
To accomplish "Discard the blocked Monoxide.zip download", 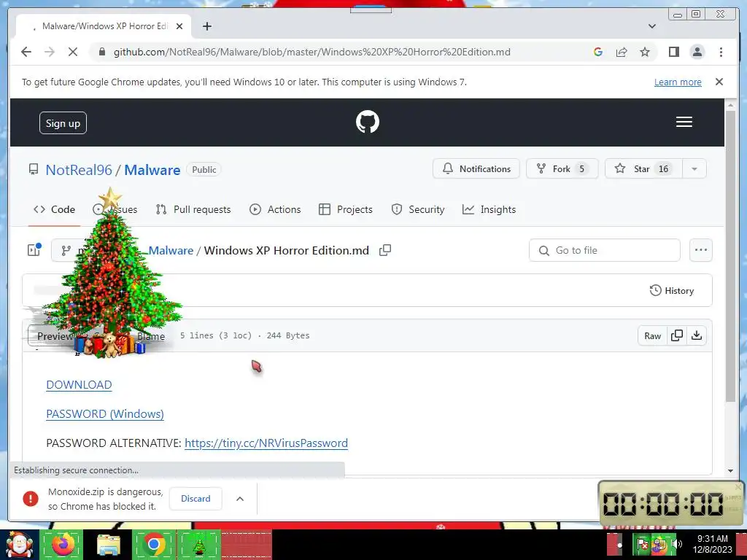I will [196, 499].
